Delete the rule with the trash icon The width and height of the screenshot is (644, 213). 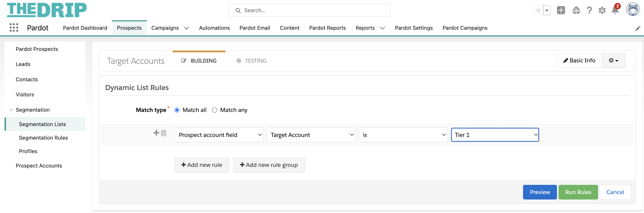tap(164, 133)
